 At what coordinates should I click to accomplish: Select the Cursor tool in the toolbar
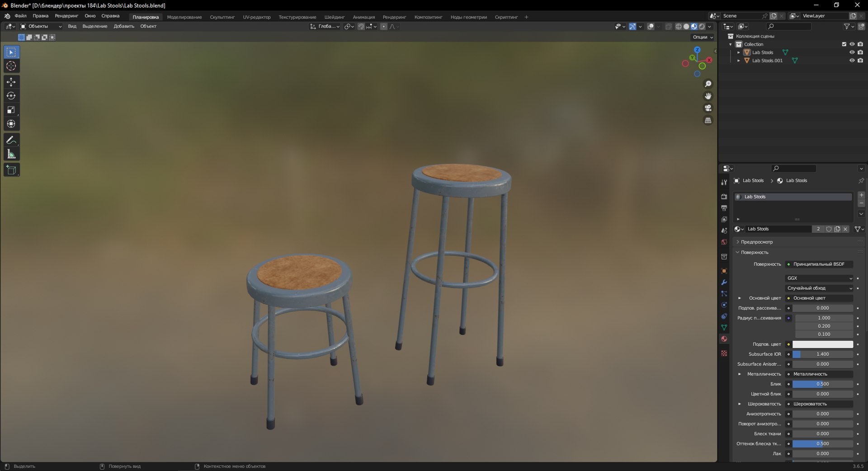(11, 66)
